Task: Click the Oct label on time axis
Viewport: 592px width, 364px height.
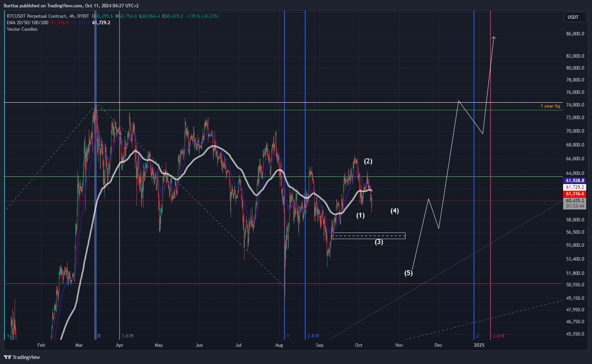Action: point(359,345)
